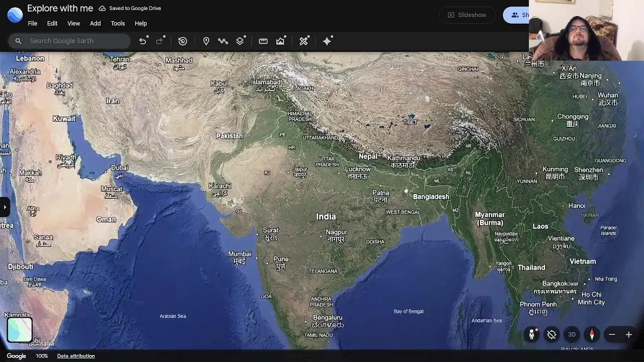Toggle my location tracking icon
This screenshot has height=362, width=644.
551,334
